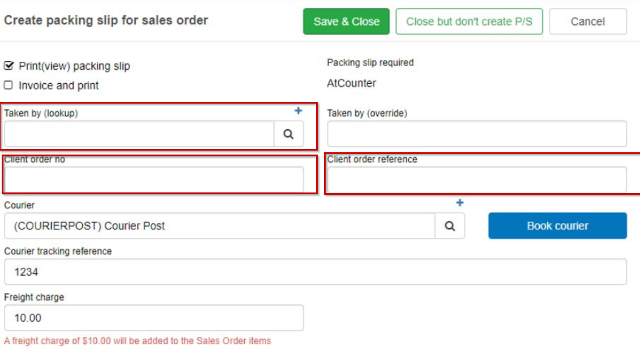The width and height of the screenshot is (640, 364).
Task: Open the Courier search magnifier icon
Action: pyautogui.click(x=449, y=226)
